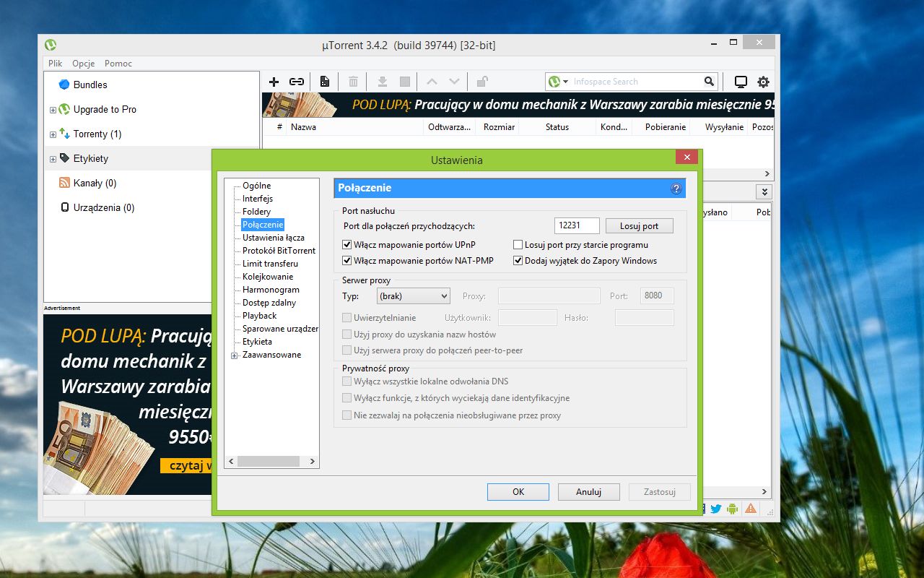The image size is (924, 578).
Task: Click the µTorrent logo in title bar
Action: point(50,45)
